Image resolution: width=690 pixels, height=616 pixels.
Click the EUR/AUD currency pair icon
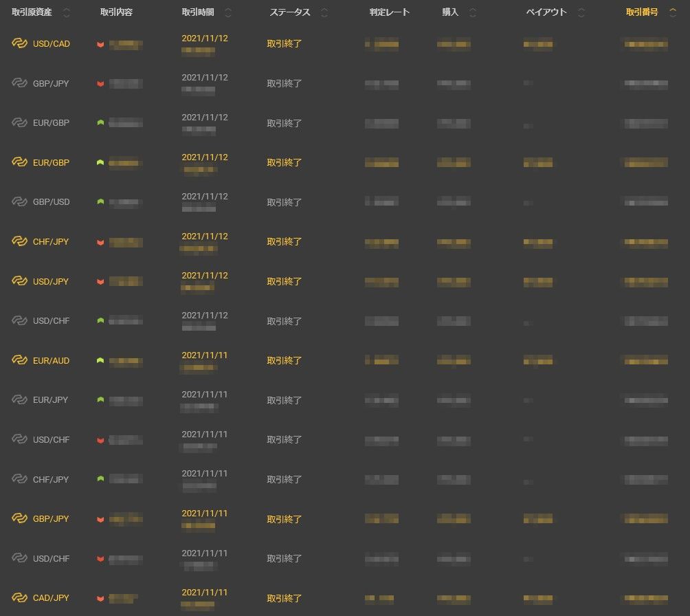19,360
